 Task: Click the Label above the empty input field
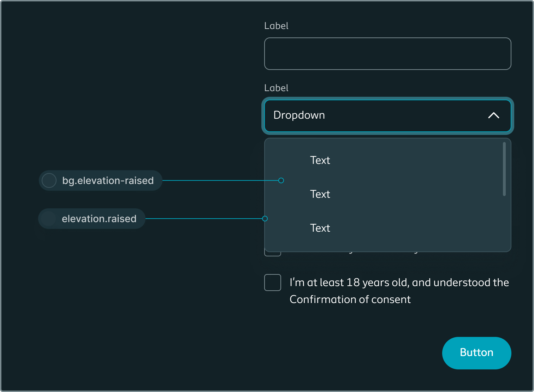[276, 26]
